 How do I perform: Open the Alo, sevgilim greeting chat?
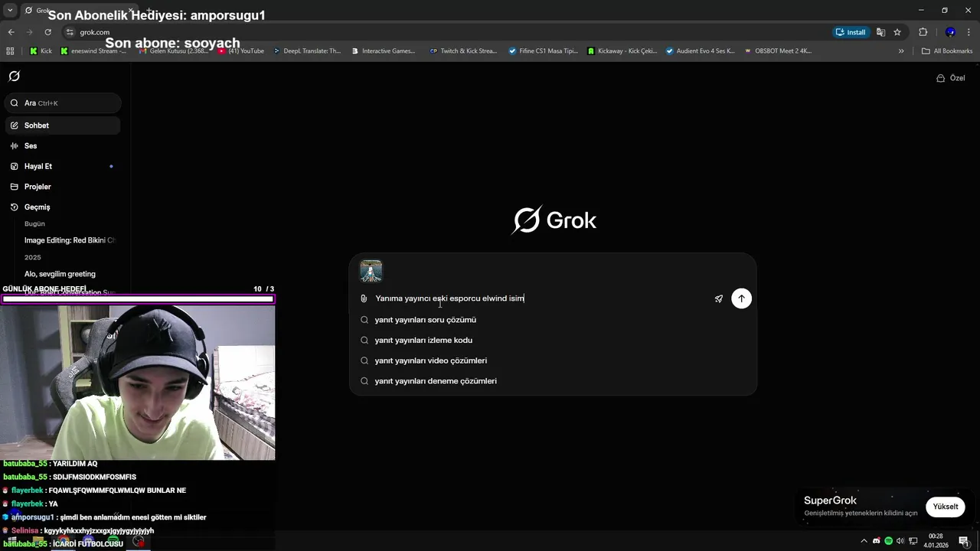[60, 274]
